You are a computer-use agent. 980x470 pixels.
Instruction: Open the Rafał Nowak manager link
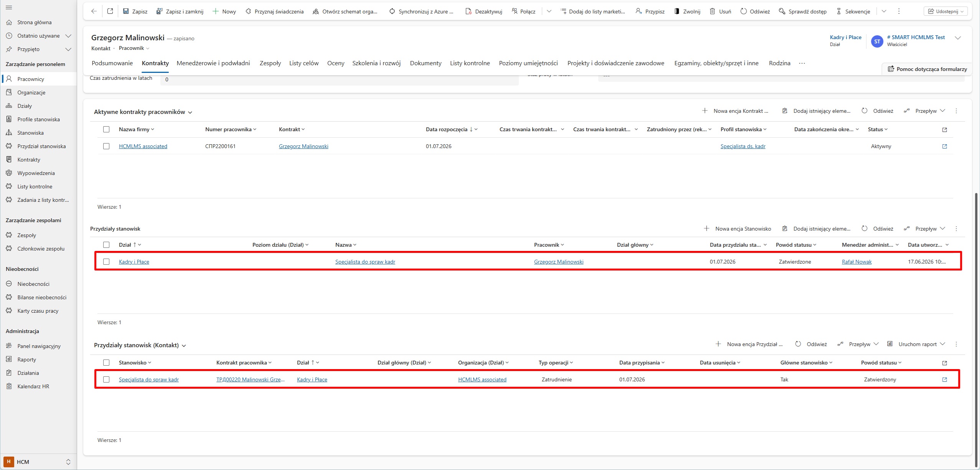(856, 262)
